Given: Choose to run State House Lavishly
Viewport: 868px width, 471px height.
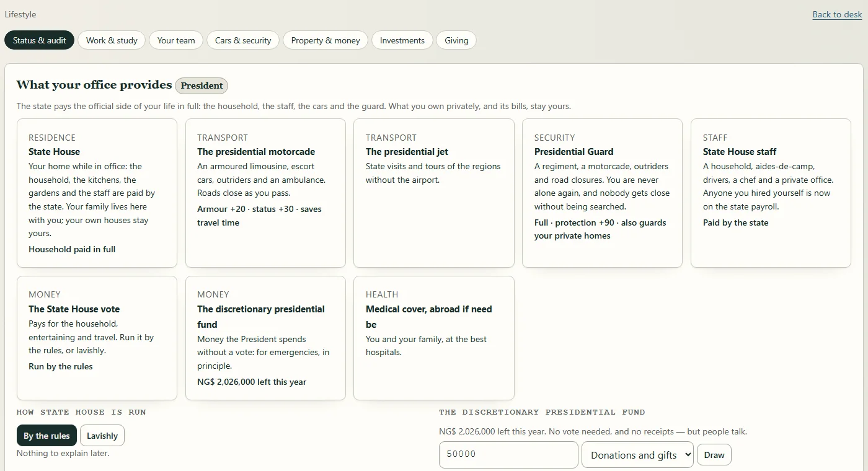Looking at the screenshot, I should click(102, 436).
